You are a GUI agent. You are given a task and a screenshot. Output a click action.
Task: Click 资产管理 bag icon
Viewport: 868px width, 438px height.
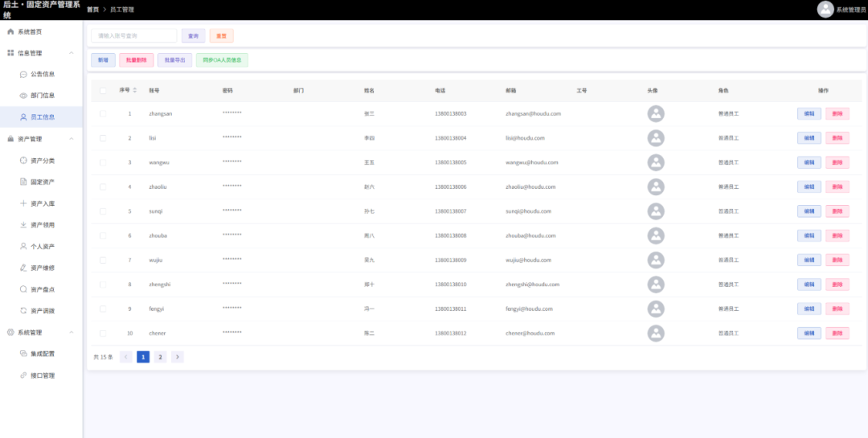(x=10, y=139)
